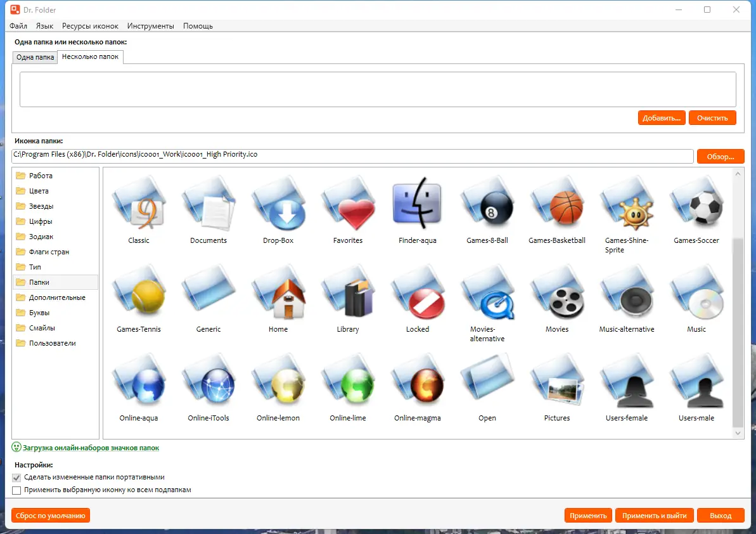This screenshot has width=756, height=534.
Task: Click Сброс по умолчанию button
Action: (51, 515)
